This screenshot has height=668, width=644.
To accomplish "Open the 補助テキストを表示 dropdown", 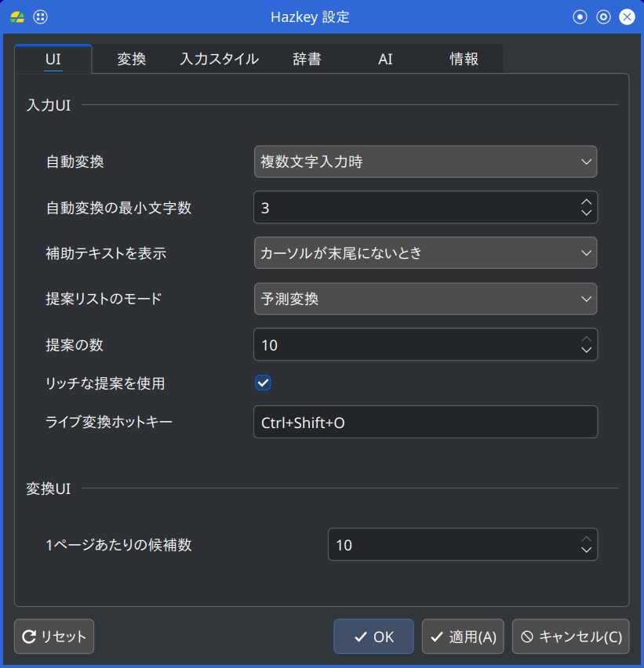I will [x=425, y=253].
